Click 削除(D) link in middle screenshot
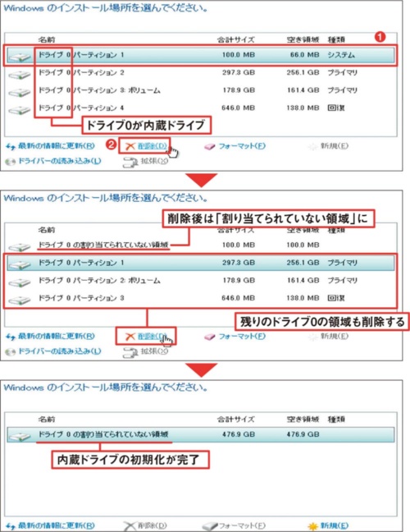410x532 pixels. pyautogui.click(x=153, y=336)
